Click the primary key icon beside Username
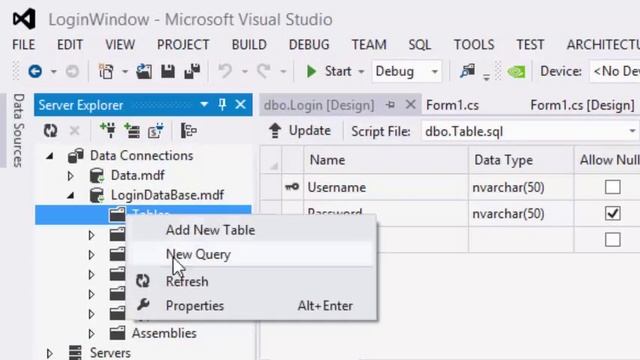 coord(292,187)
